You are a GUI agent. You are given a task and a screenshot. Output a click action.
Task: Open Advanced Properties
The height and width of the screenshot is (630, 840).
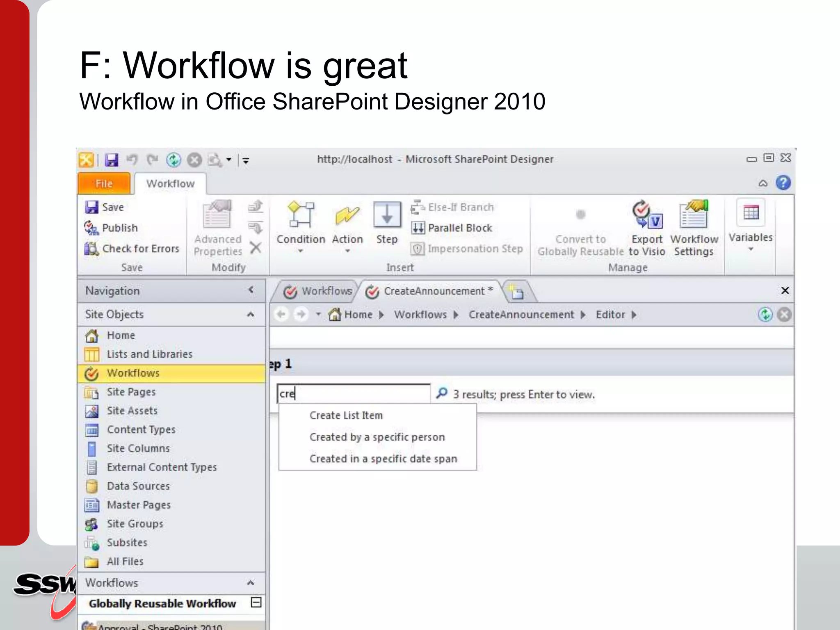point(218,228)
